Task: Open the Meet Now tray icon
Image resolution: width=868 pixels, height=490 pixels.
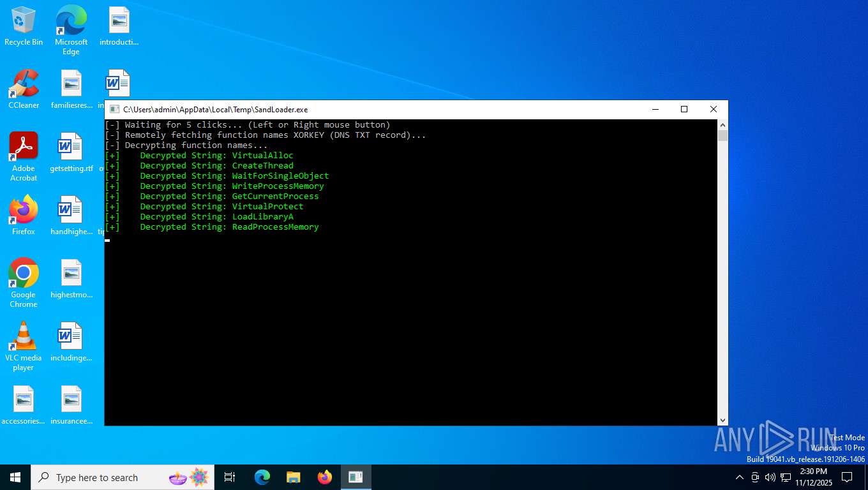Action: click(755, 477)
